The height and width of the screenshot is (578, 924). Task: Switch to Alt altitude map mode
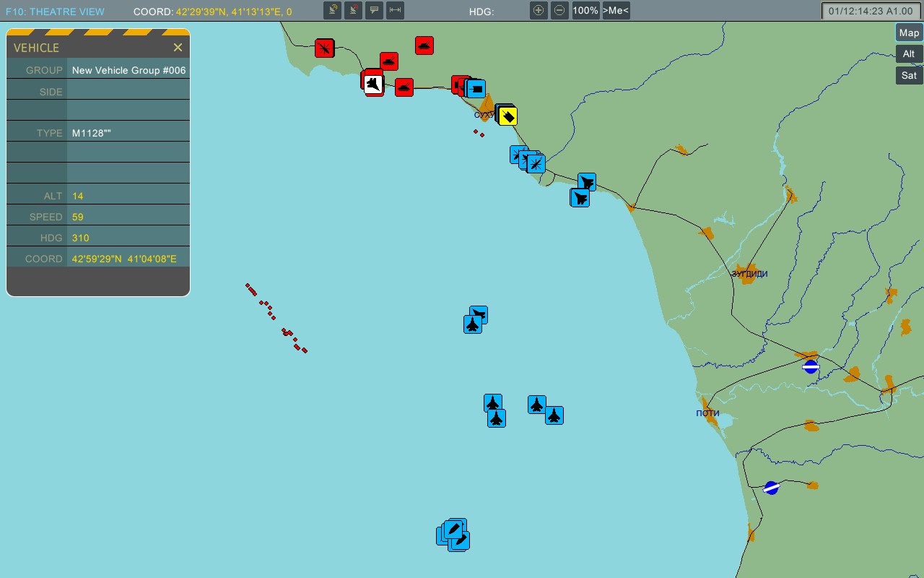coord(909,53)
